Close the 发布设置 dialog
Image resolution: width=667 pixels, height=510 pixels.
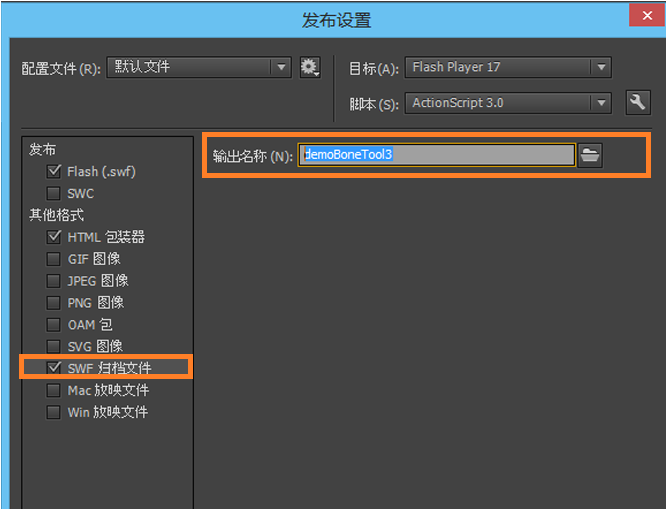click(647, 16)
